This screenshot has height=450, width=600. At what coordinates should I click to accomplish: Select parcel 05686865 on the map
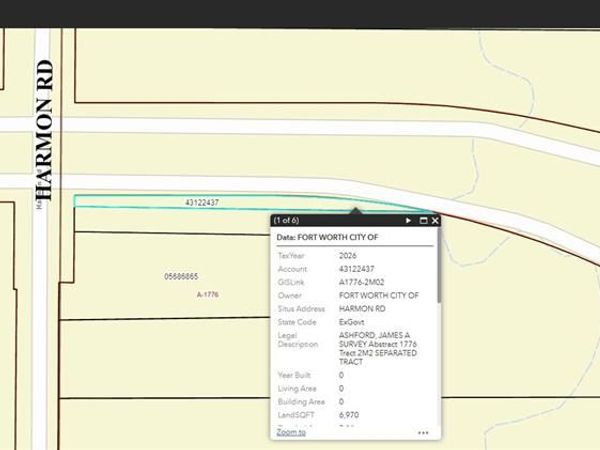tap(181, 276)
